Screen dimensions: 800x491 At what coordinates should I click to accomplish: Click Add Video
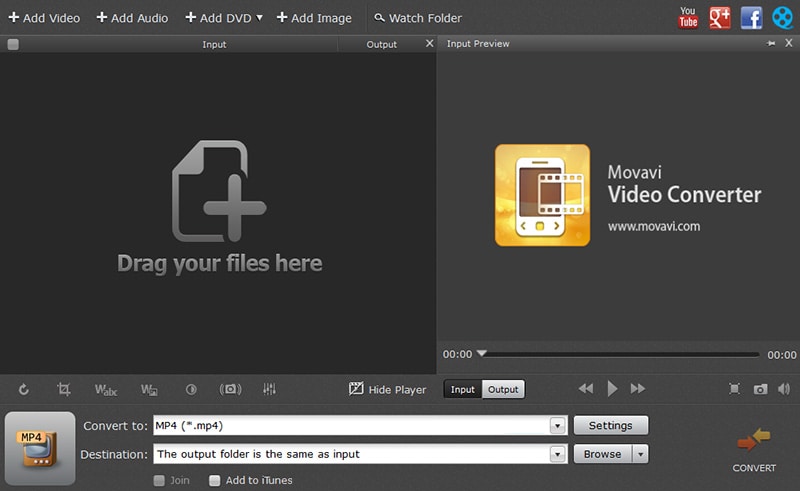point(44,18)
